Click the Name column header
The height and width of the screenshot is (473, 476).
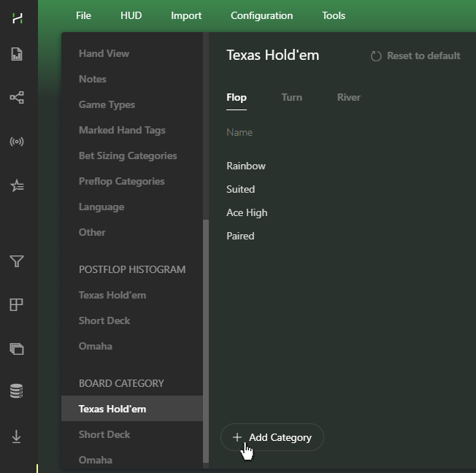(239, 132)
